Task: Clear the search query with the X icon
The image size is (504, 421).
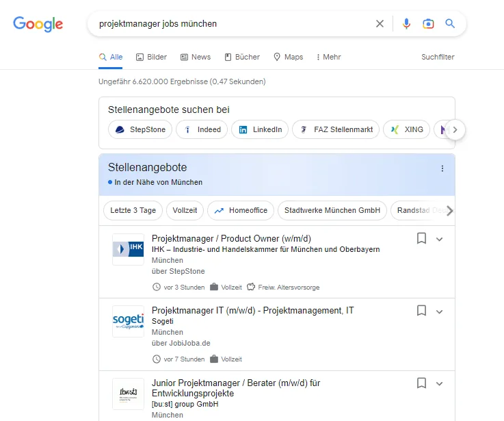Action: coord(380,23)
